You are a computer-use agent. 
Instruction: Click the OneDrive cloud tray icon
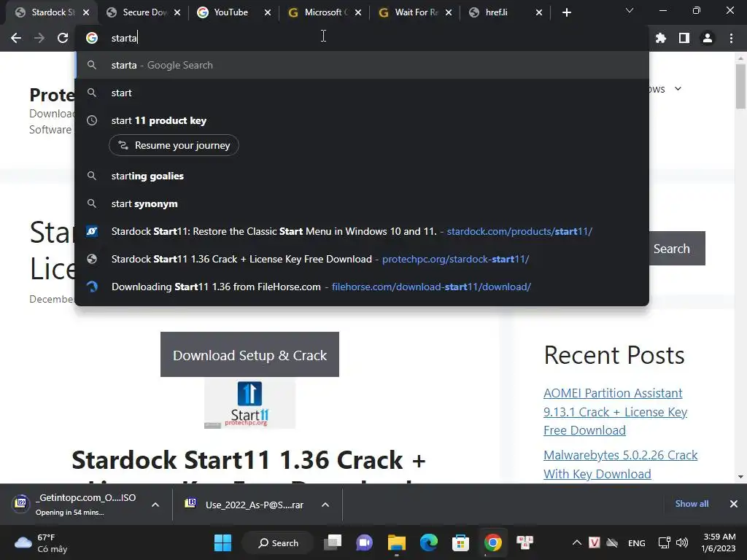612,542
